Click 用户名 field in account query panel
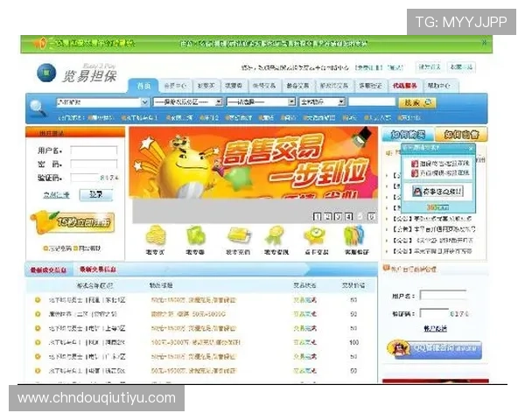525x420 pixels. pos(444,295)
